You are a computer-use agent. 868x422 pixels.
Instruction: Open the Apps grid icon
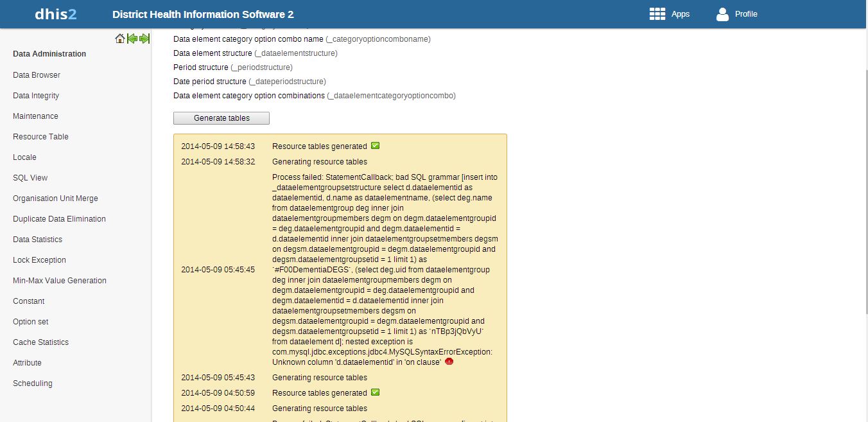pos(657,13)
